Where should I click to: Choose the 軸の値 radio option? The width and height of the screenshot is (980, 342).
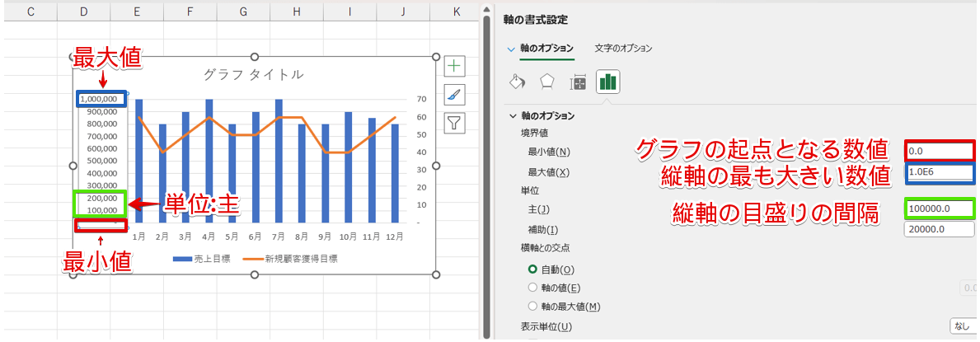[532, 288]
